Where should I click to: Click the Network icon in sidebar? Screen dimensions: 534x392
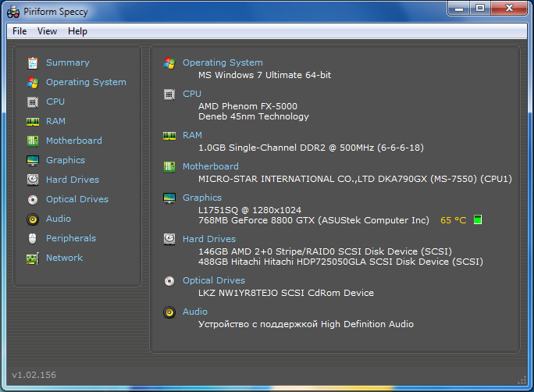point(32,258)
